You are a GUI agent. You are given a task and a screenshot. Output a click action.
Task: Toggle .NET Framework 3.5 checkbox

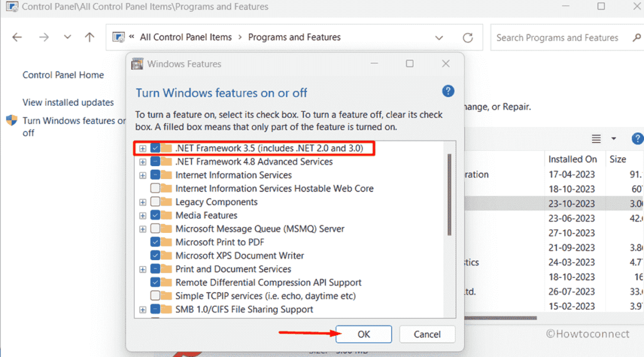(156, 148)
